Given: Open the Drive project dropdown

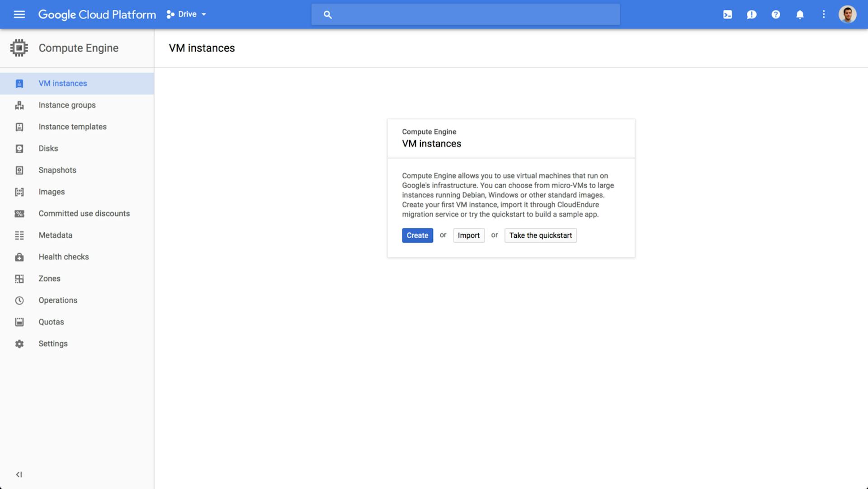Looking at the screenshot, I should [x=185, y=14].
